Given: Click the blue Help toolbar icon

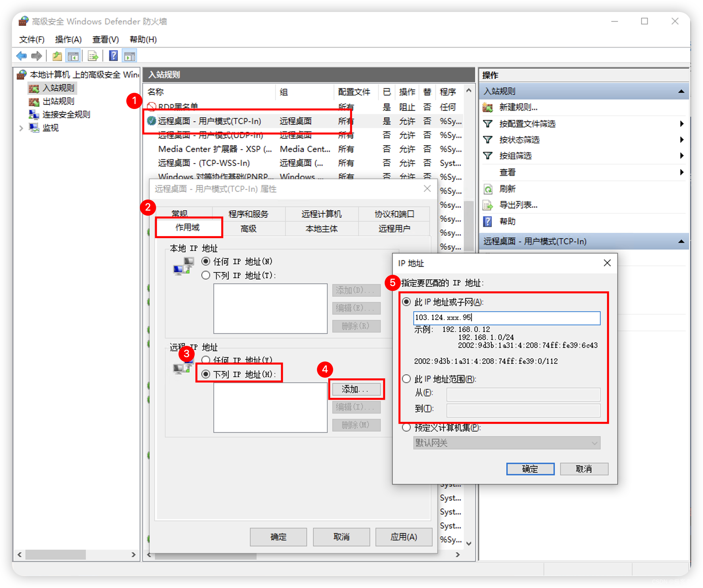Looking at the screenshot, I should tap(114, 56).
